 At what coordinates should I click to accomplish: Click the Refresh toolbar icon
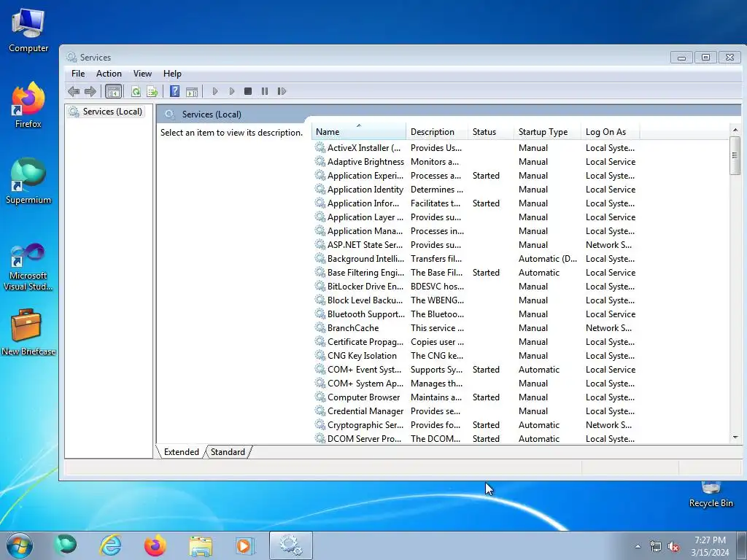136,91
